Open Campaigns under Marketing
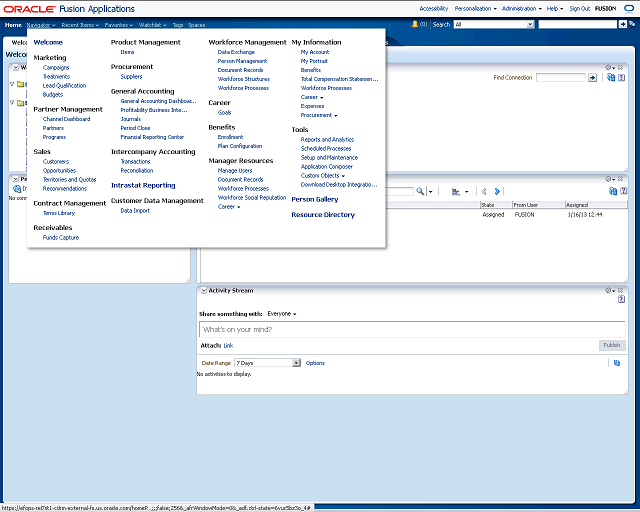640x512 pixels. tap(56, 68)
